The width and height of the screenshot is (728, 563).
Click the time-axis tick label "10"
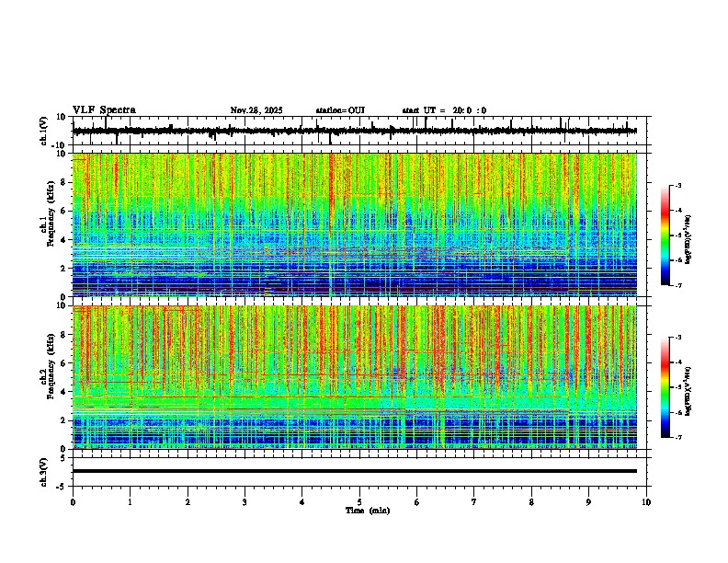[x=646, y=502]
